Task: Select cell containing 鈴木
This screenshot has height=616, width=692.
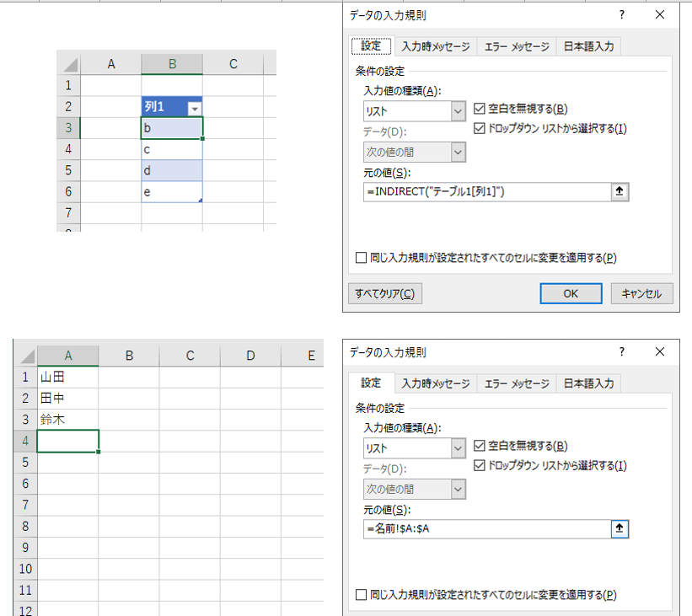Action: (x=68, y=419)
